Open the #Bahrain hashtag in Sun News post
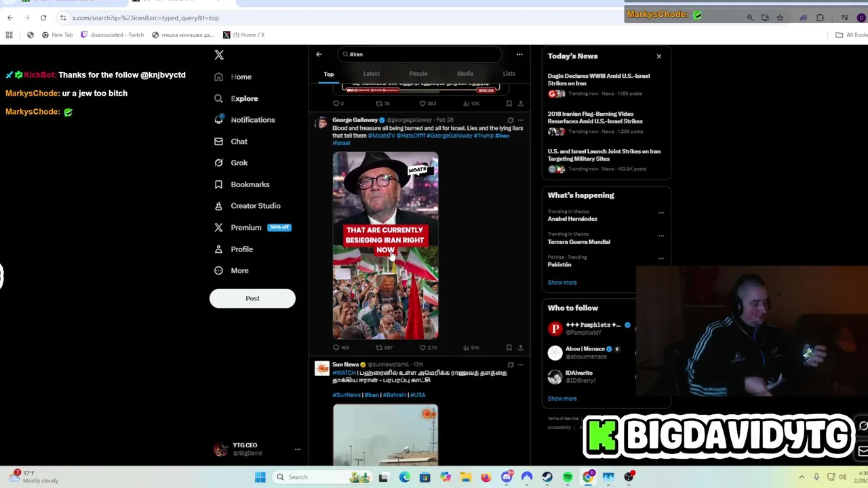This screenshot has width=868, height=488. coord(395,394)
